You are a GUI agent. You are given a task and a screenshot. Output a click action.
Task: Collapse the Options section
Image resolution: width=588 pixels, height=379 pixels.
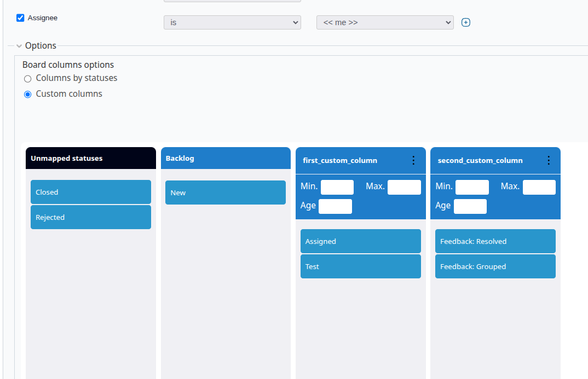[x=19, y=45]
